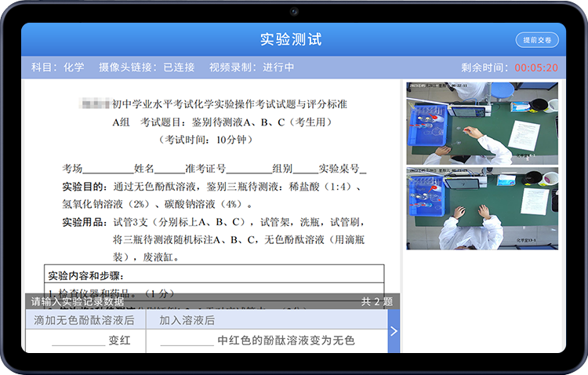
Task: Select the 加入溶液后 column header
Action: (267, 320)
